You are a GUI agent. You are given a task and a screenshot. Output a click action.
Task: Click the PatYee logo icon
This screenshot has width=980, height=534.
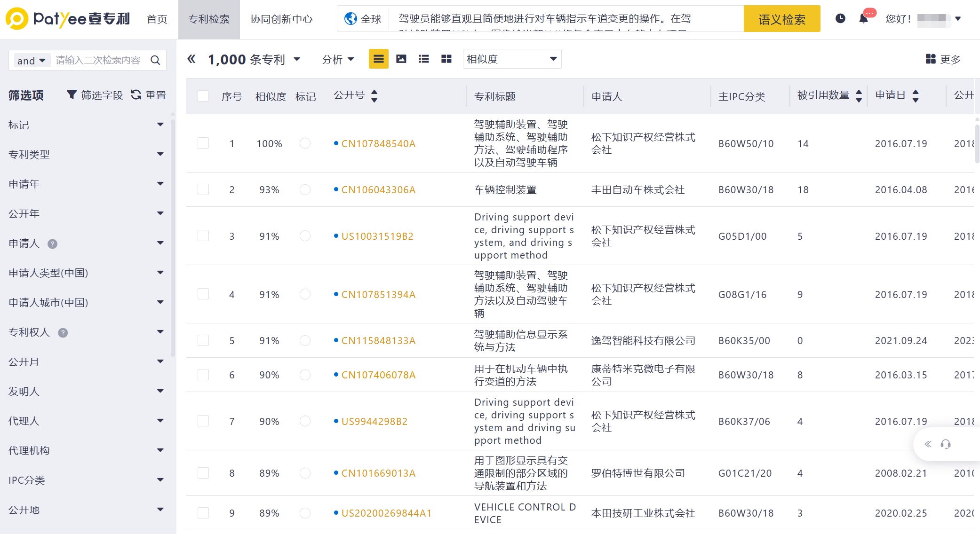(x=17, y=19)
